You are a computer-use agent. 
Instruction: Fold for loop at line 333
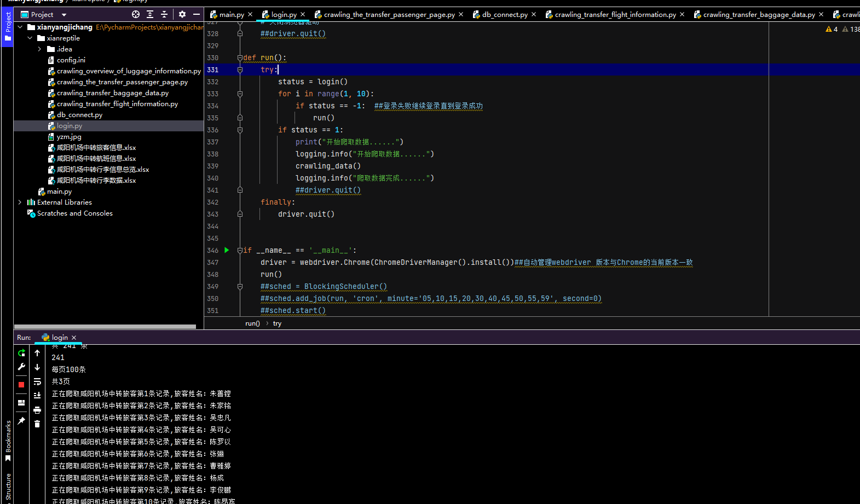240,94
